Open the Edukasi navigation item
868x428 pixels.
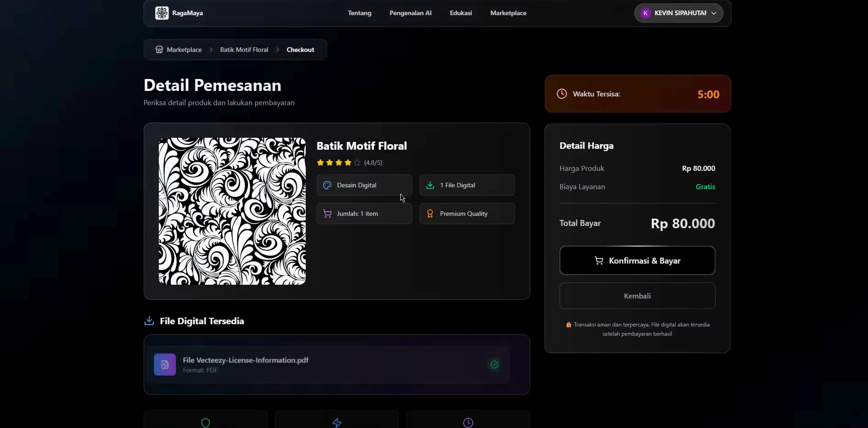[461, 13]
